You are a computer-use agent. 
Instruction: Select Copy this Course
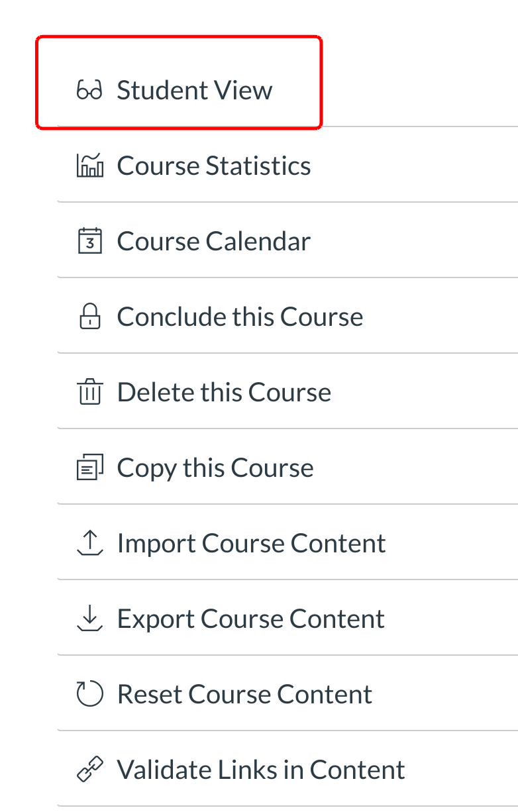point(215,468)
